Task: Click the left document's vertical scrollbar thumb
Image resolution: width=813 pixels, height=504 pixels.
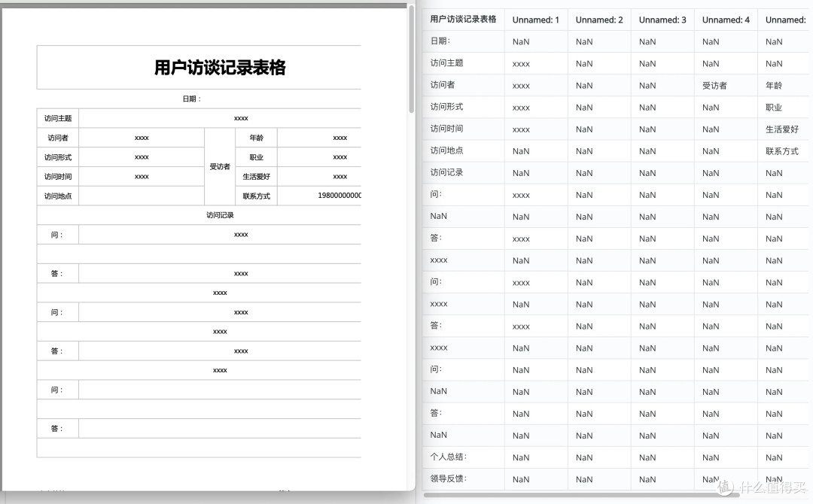Action: pyautogui.click(x=411, y=59)
